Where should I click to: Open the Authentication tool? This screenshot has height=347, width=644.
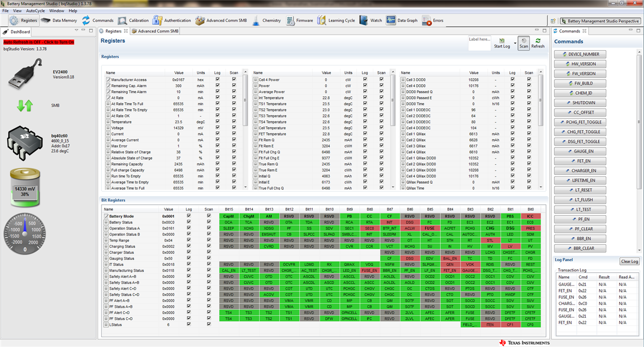[x=172, y=20]
